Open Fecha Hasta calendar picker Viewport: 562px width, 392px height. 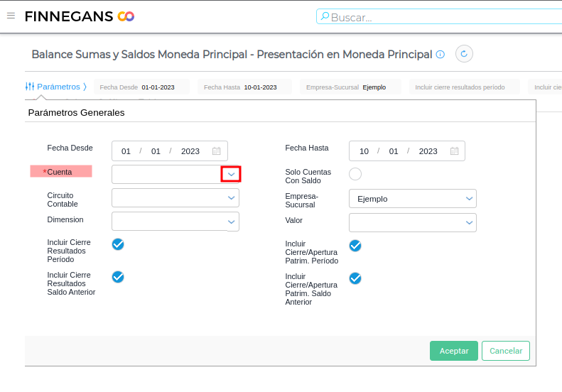pos(454,151)
